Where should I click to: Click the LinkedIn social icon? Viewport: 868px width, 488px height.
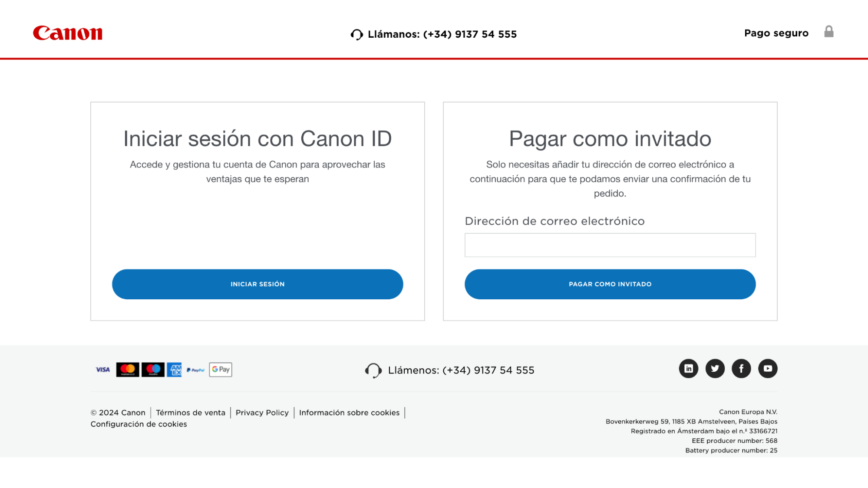pyautogui.click(x=689, y=368)
